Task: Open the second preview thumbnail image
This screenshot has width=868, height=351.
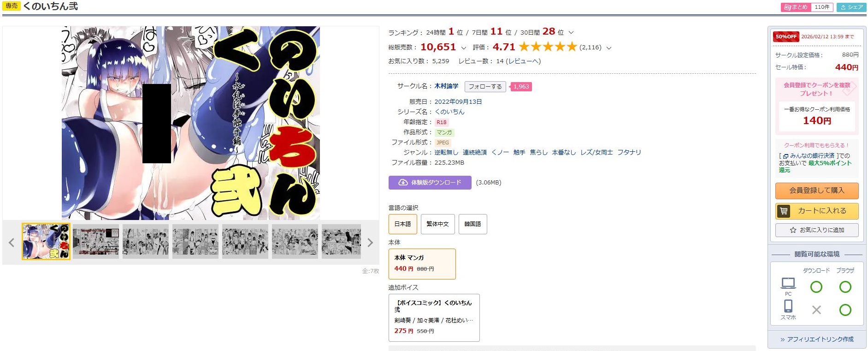Action: click(x=96, y=242)
